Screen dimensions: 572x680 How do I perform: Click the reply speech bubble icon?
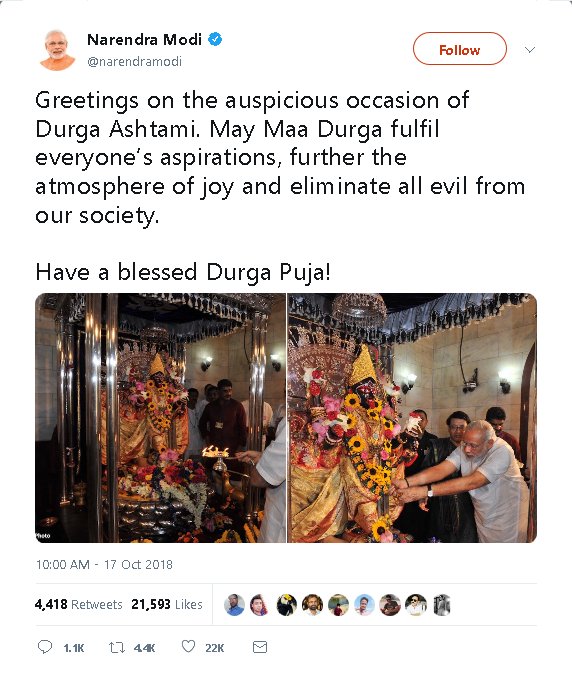tap(45, 647)
